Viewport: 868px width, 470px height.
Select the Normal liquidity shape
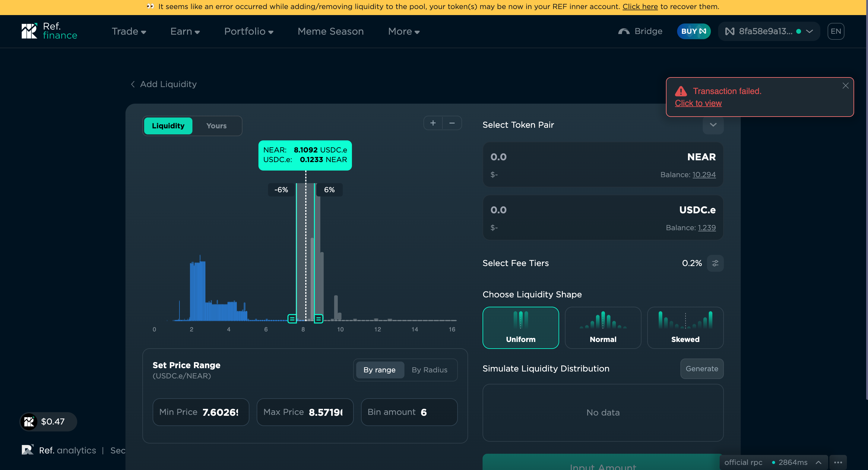pos(603,327)
